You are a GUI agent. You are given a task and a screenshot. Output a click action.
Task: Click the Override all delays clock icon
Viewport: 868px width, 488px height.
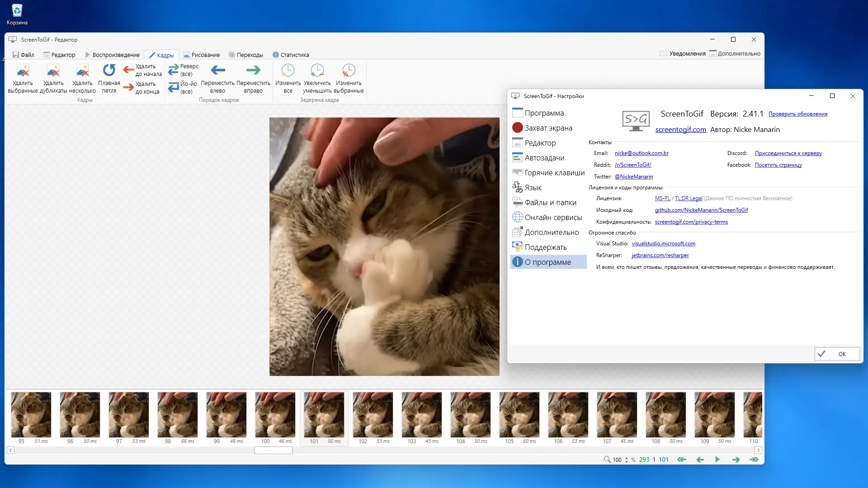(x=288, y=70)
